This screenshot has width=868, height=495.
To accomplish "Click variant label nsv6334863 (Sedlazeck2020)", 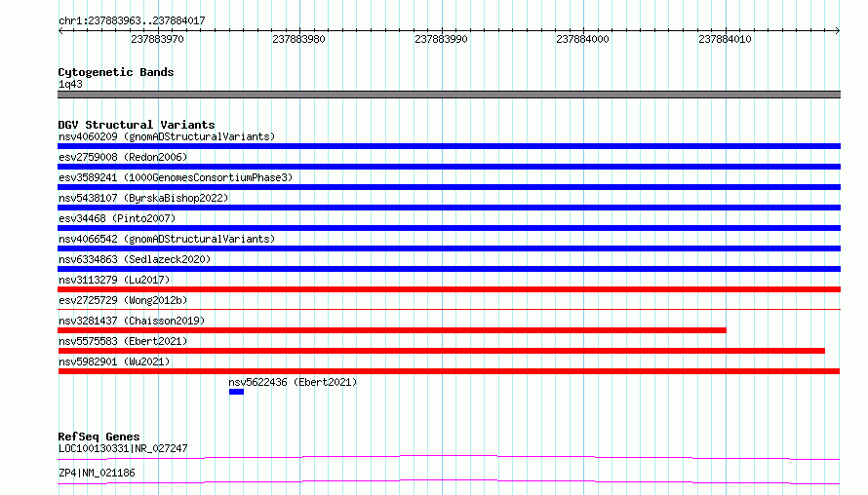I will pyautogui.click(x=135, y=259).
